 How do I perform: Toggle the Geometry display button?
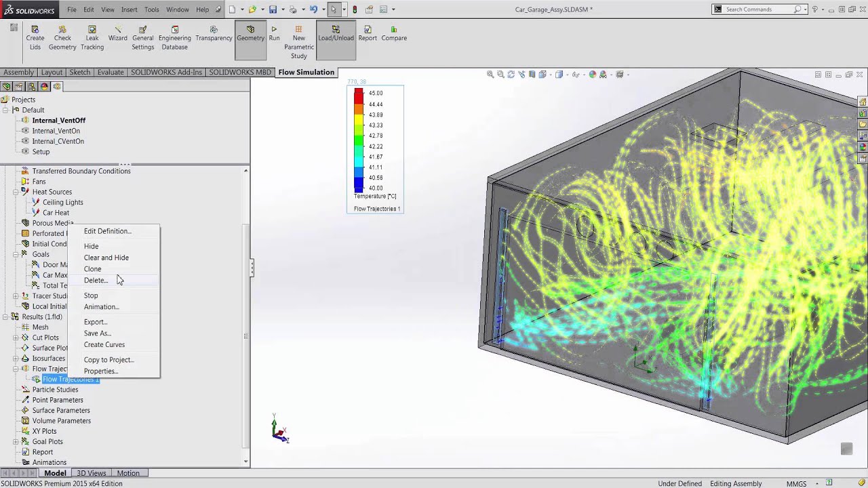(x=250, y=40)
